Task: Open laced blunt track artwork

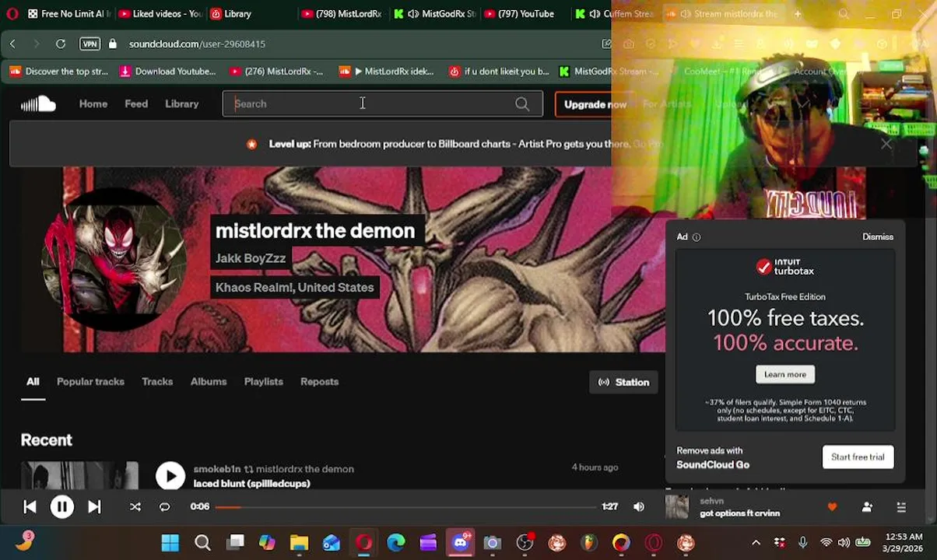Action: click(79, 475)
